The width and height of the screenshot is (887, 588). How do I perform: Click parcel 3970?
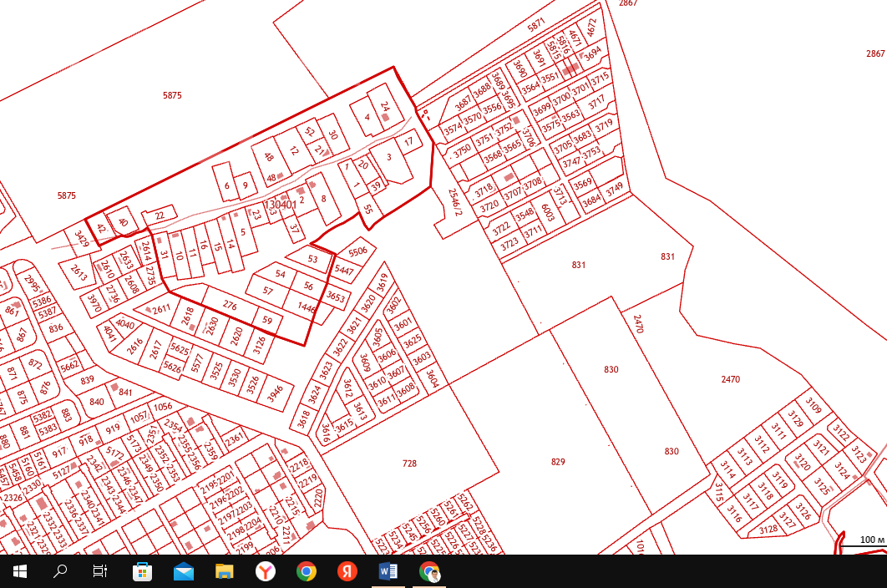tap(94, 304)
